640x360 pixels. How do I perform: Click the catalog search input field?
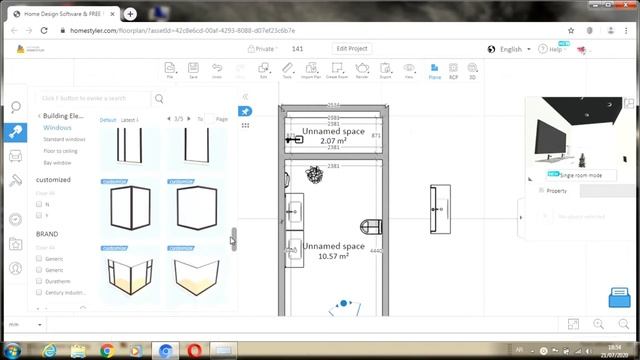point(94,98)
